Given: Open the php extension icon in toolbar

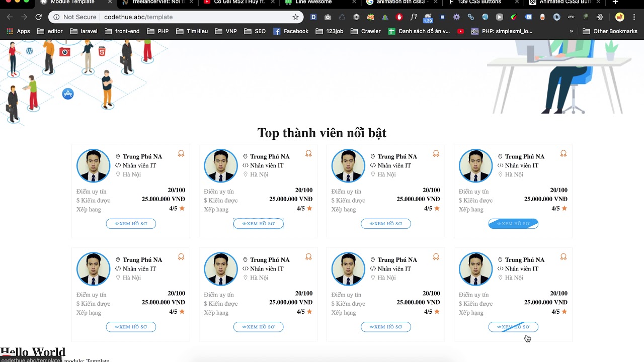Looking at the screenshot, I should coord(571,17).
